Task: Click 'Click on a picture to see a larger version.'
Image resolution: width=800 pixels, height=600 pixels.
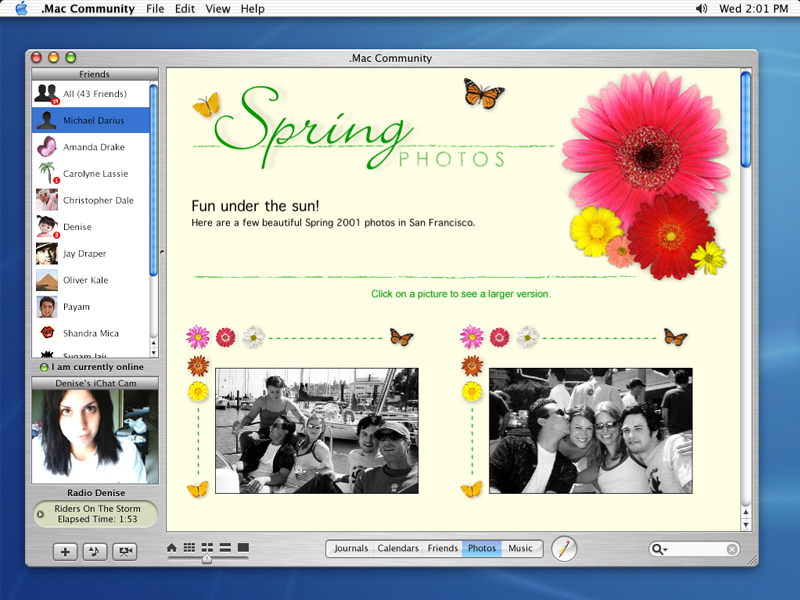Action: 461,294
